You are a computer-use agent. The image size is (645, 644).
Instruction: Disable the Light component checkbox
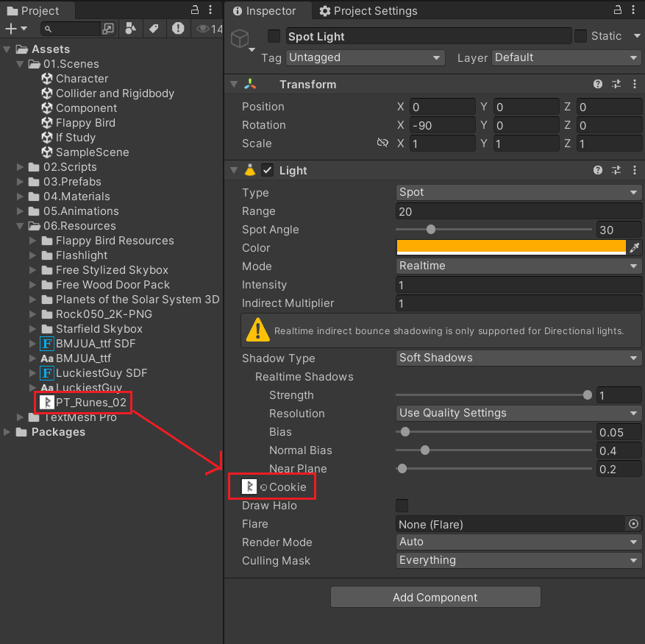click(268, 171)
